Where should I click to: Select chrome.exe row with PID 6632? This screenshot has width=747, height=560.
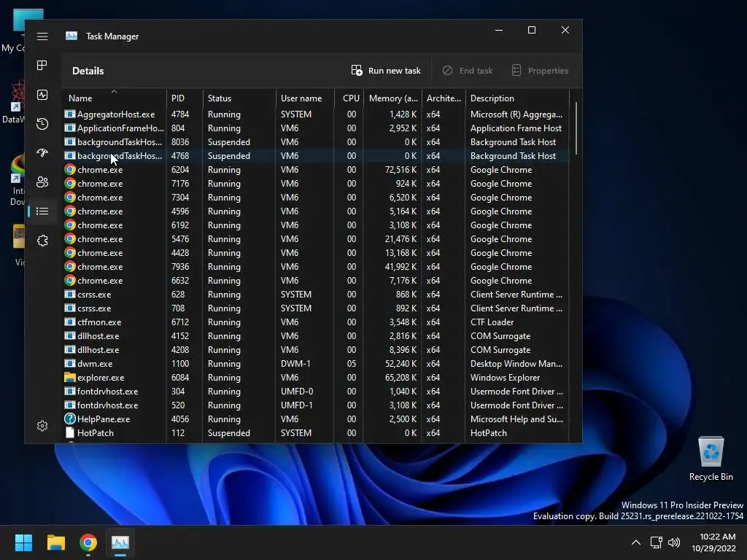point(316,281)
